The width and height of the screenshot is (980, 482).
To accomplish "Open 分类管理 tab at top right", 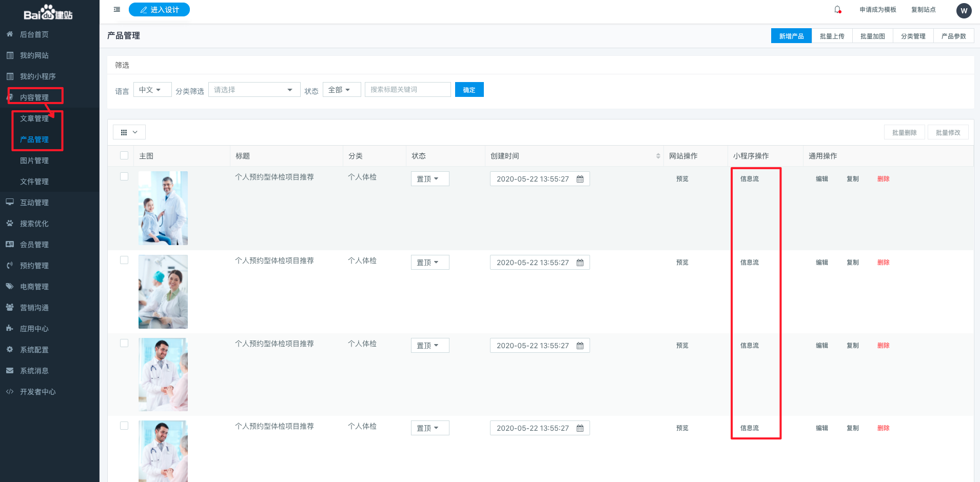I will (913, 36).
